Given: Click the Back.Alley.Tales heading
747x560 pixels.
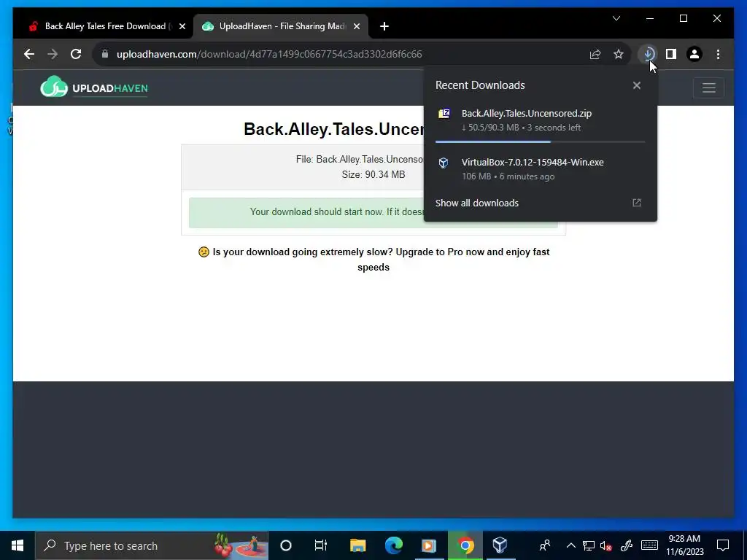Looking at the screenshot, I should [333, 129].
